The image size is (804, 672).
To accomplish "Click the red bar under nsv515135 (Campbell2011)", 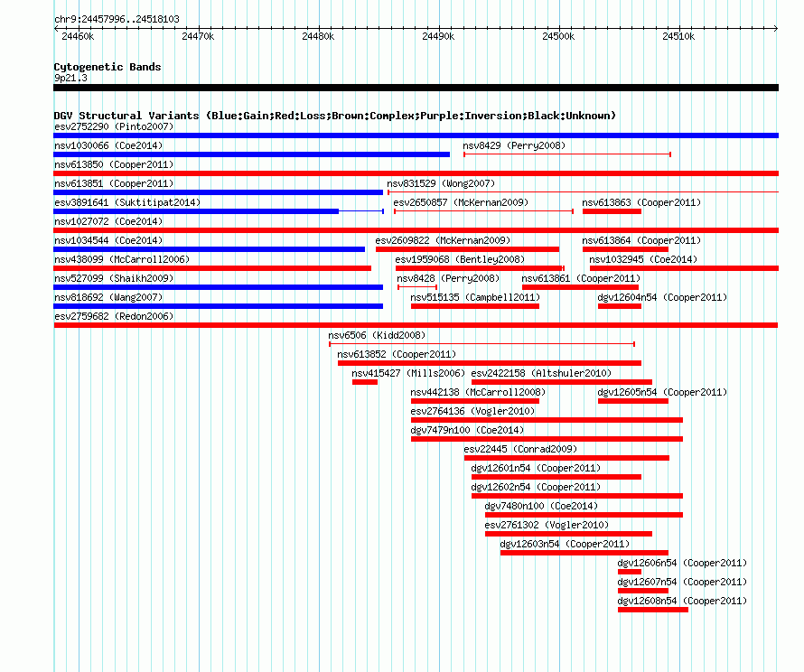I will (475, 306).
